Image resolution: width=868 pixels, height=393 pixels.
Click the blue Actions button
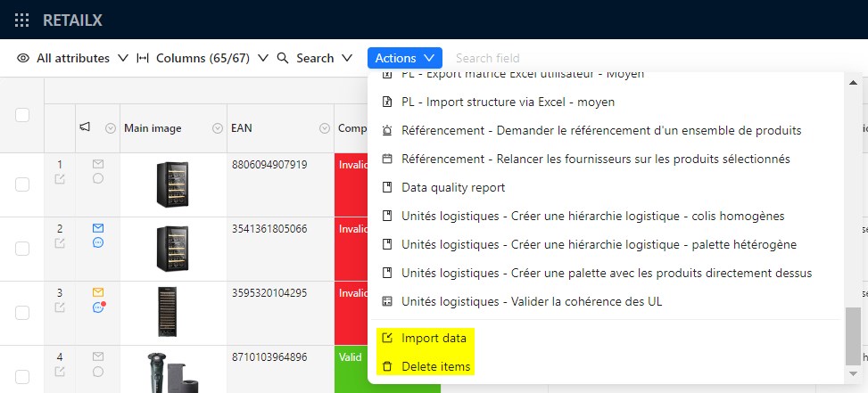click(x=404, y=58)
